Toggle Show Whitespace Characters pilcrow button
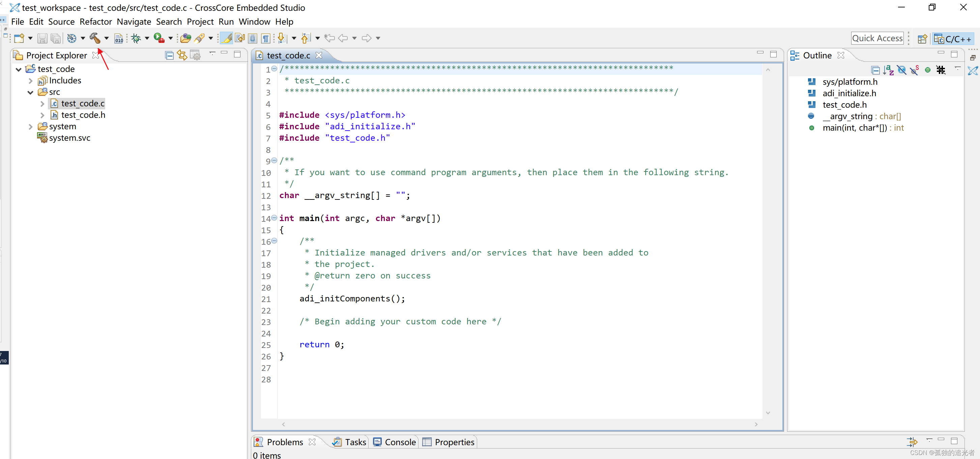Screen dimensions: 980x459 pyautogui.click(x=266, y=38)
